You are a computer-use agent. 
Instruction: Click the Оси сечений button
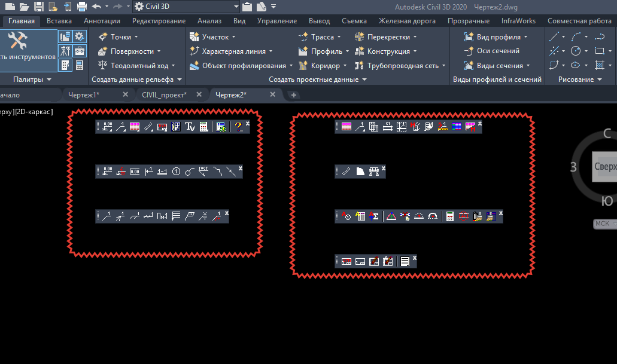click(x=492, y=51)
